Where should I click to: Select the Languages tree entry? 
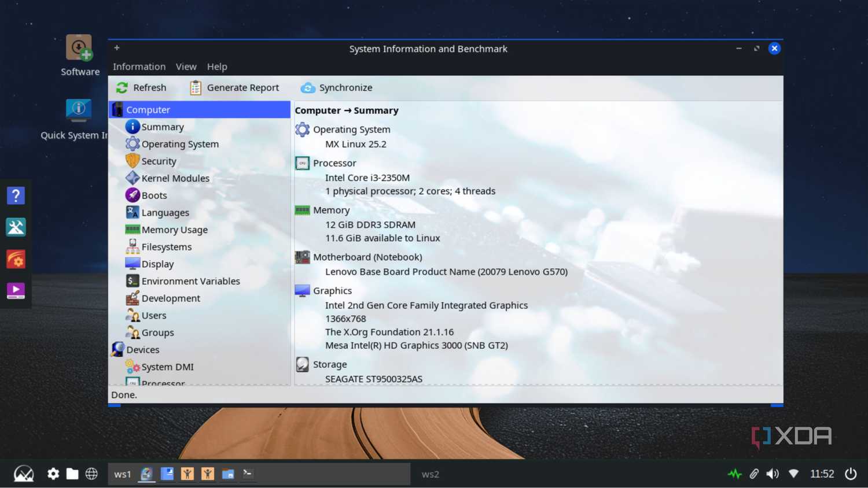[x=165, y=213]
